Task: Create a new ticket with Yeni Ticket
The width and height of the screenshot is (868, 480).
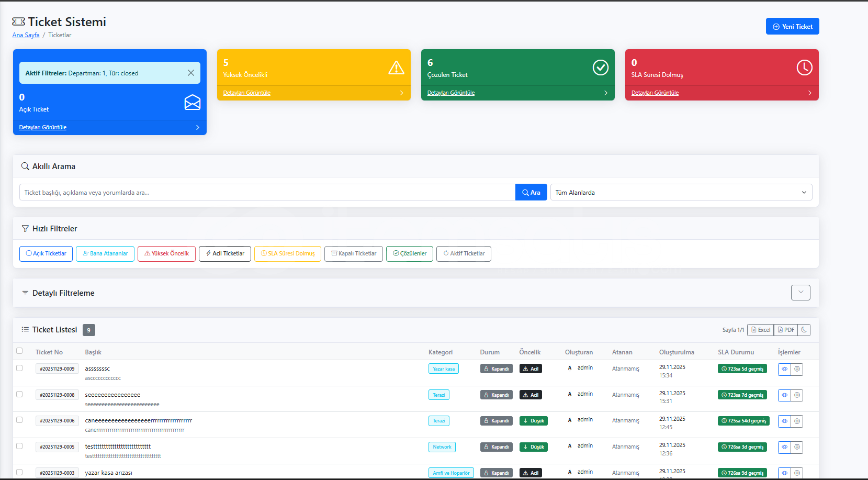Action: tap(792, 26)
